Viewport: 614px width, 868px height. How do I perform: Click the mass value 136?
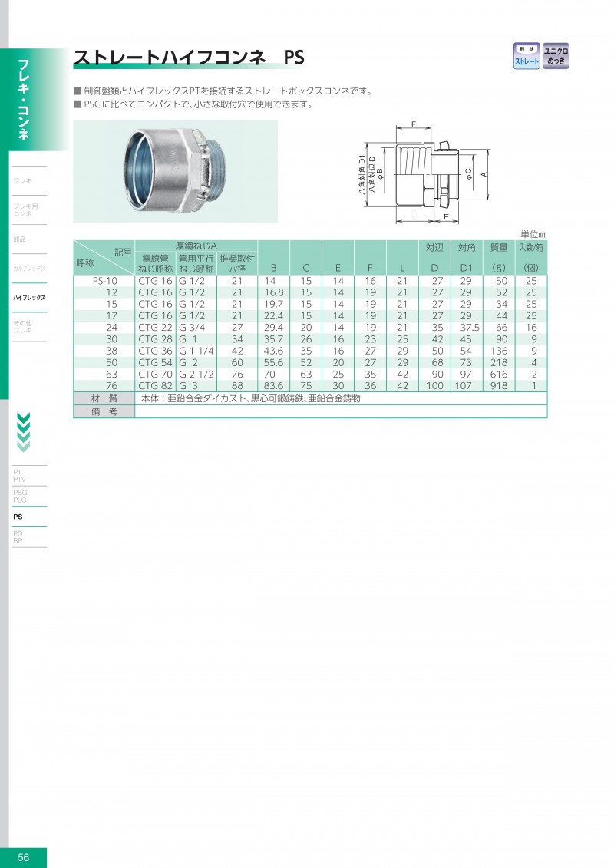pyautogui.click(x=499, y=351)
